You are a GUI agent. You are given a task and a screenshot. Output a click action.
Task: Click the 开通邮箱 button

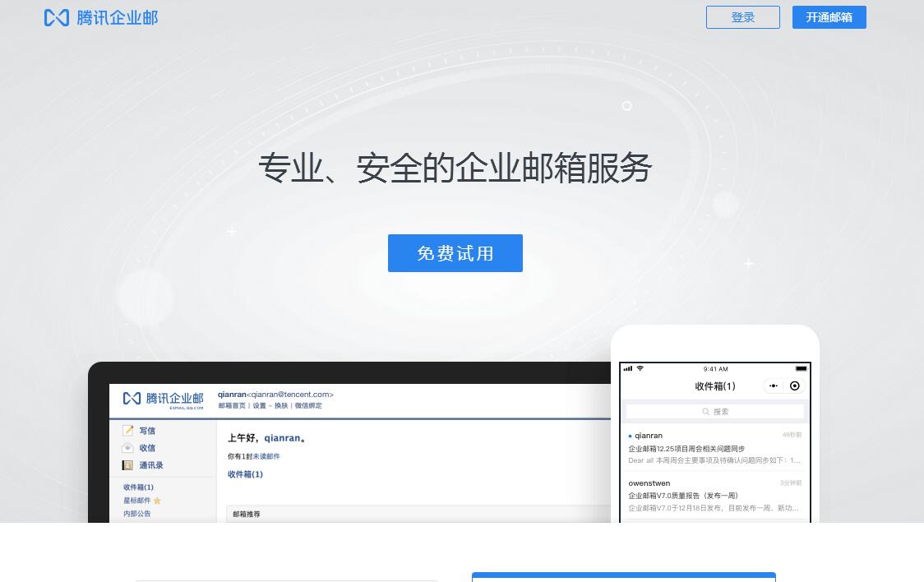point(829,17)
